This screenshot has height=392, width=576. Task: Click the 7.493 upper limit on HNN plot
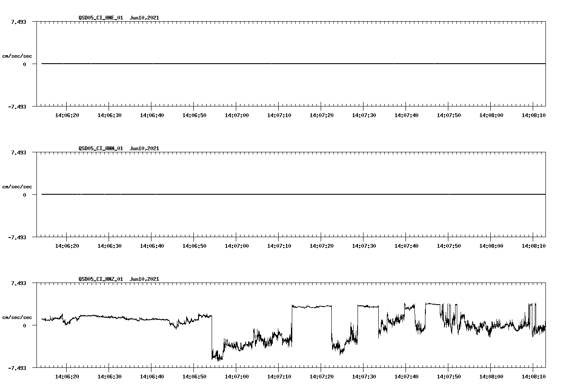[18, 152]
